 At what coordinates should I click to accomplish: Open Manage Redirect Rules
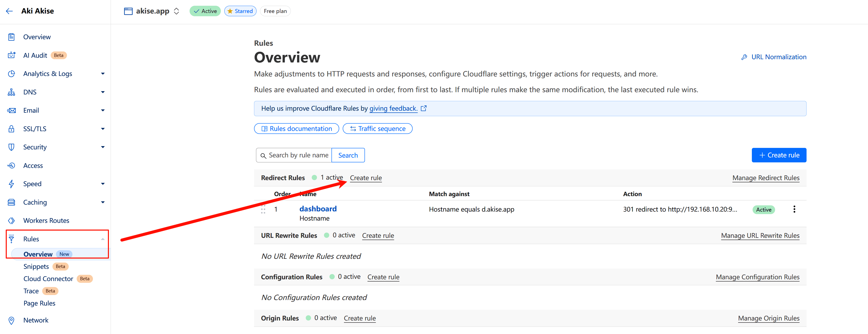point(766,178)
